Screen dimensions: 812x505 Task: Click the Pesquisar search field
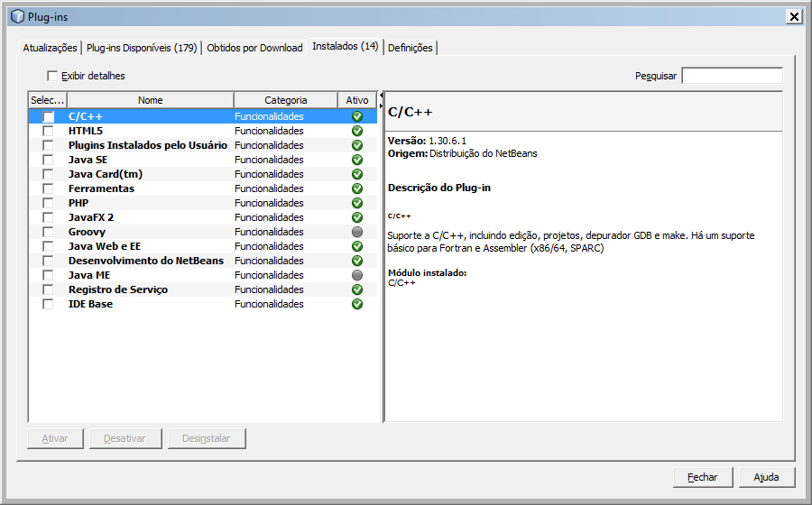pyautogui.click(x=733, y=76)
